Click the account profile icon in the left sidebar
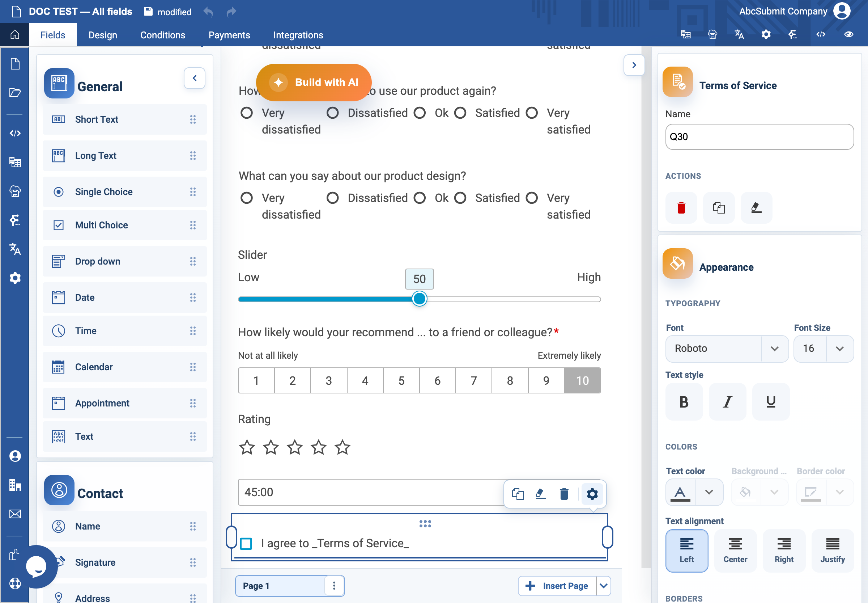Screen dimensions: 868x603 click(15, 456)
